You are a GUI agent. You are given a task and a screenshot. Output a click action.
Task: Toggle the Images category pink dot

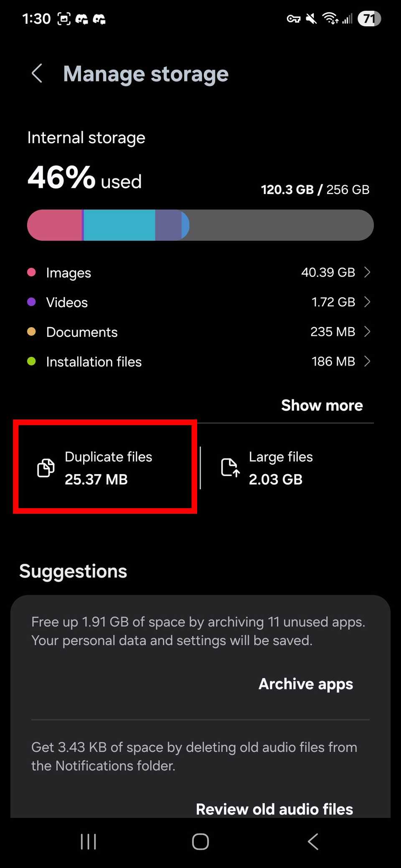click(31, 272)
